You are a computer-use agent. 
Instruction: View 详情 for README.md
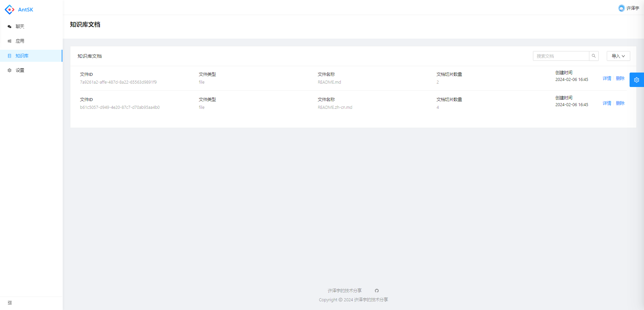[606, 78]
